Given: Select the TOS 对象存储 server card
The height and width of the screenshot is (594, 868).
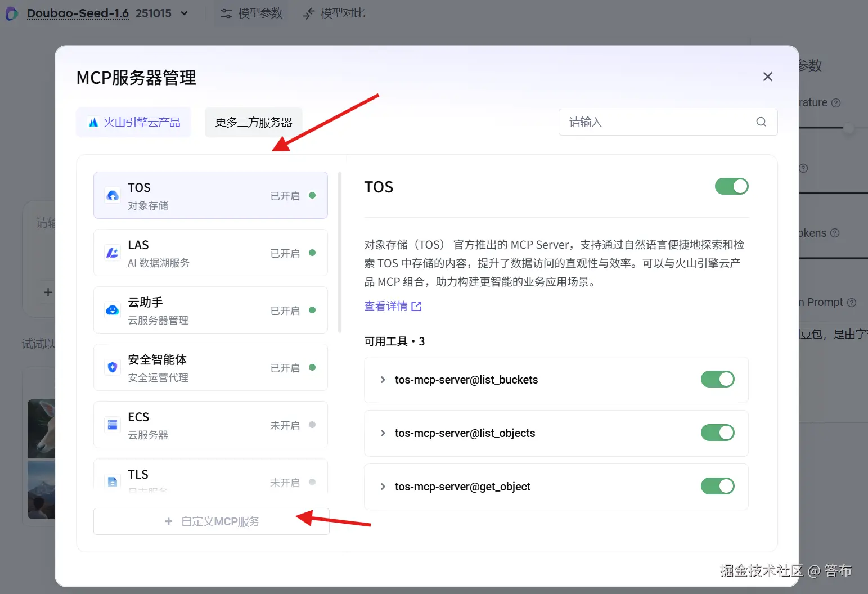Looking at the screenshot, I should [x=210, y=195].
